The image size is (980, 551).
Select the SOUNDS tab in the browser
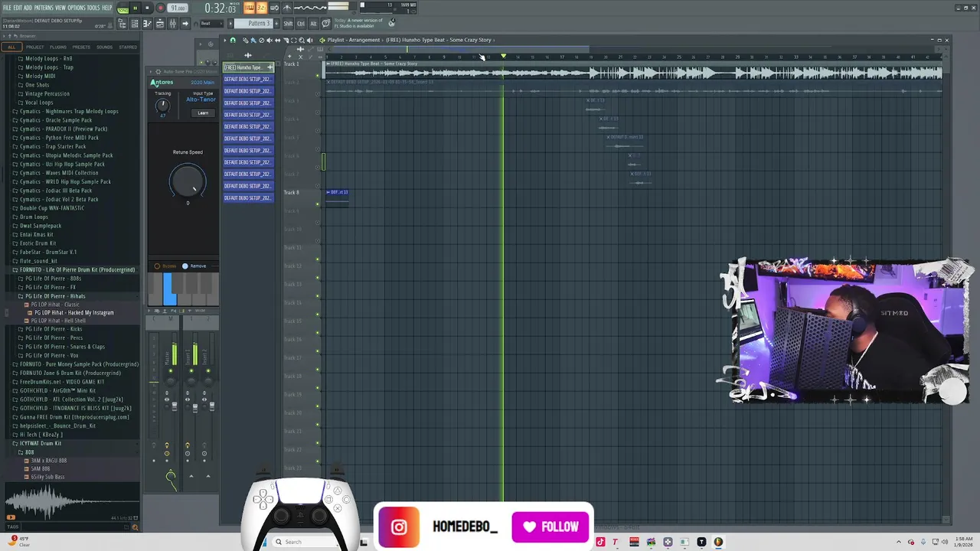(104, 47)
